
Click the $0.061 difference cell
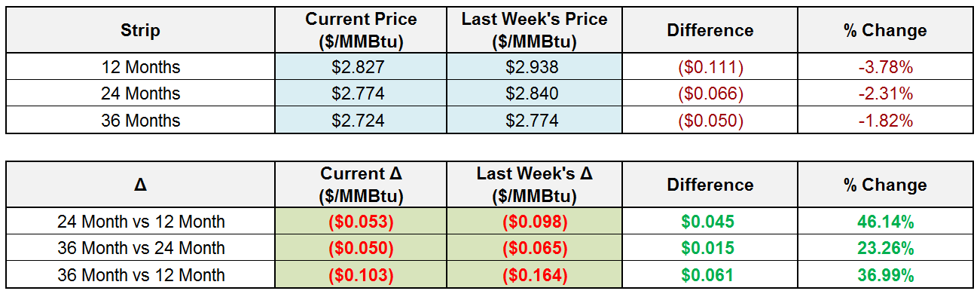(x=710, y=275)
